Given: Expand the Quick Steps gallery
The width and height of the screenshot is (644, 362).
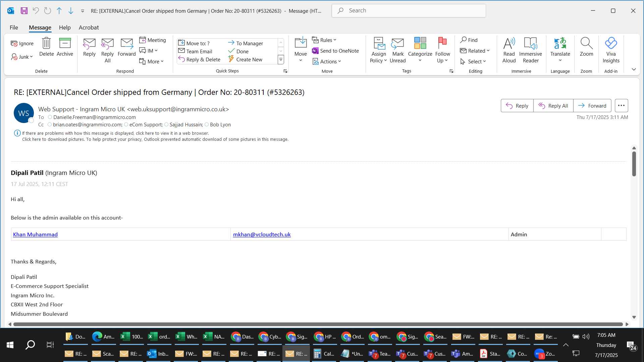Looking at the screenshot, I should 281,60.
